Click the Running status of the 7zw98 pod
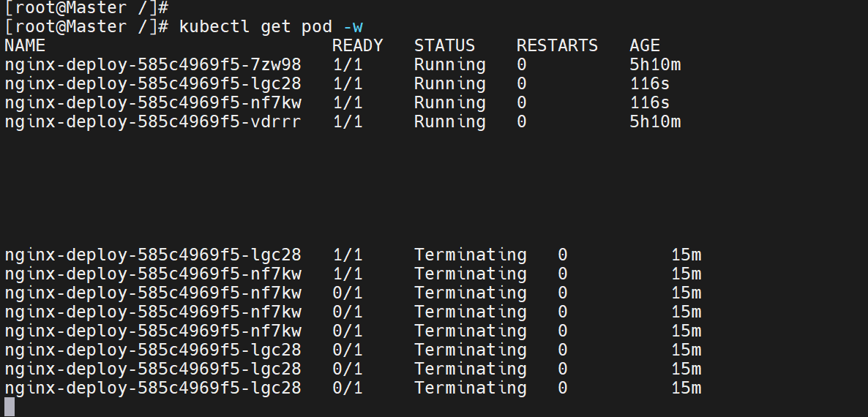This screenshot has width=868, height=417. click(449, 64)
